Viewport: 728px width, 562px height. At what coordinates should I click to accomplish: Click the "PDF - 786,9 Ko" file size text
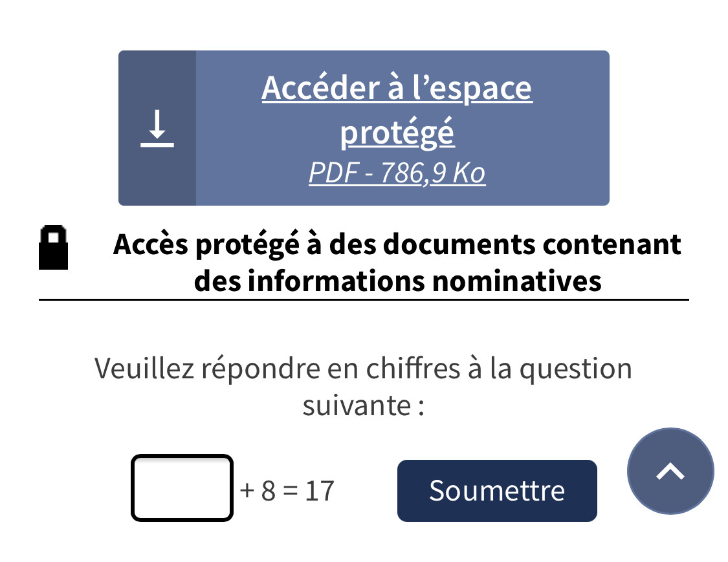[x=397, y=173]
